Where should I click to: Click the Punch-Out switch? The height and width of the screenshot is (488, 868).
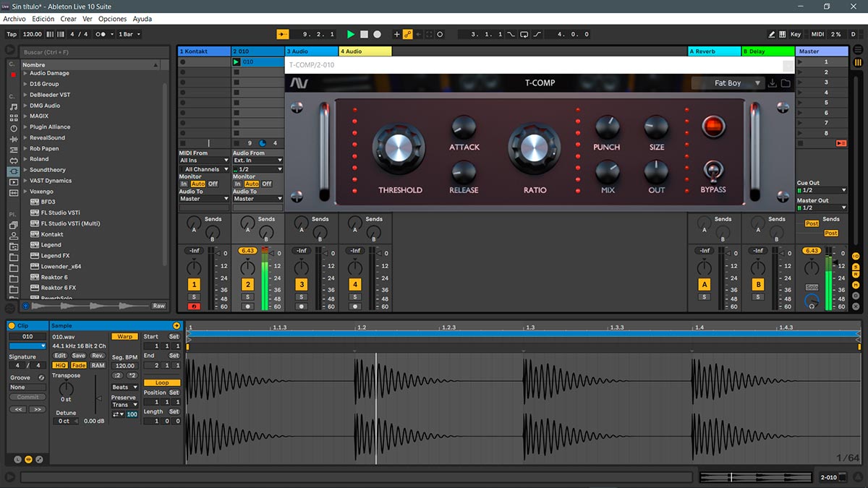537,34
